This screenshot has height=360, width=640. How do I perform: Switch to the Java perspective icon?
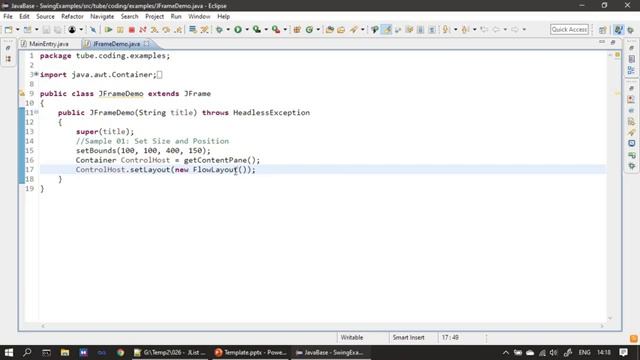tap(619, 30)
